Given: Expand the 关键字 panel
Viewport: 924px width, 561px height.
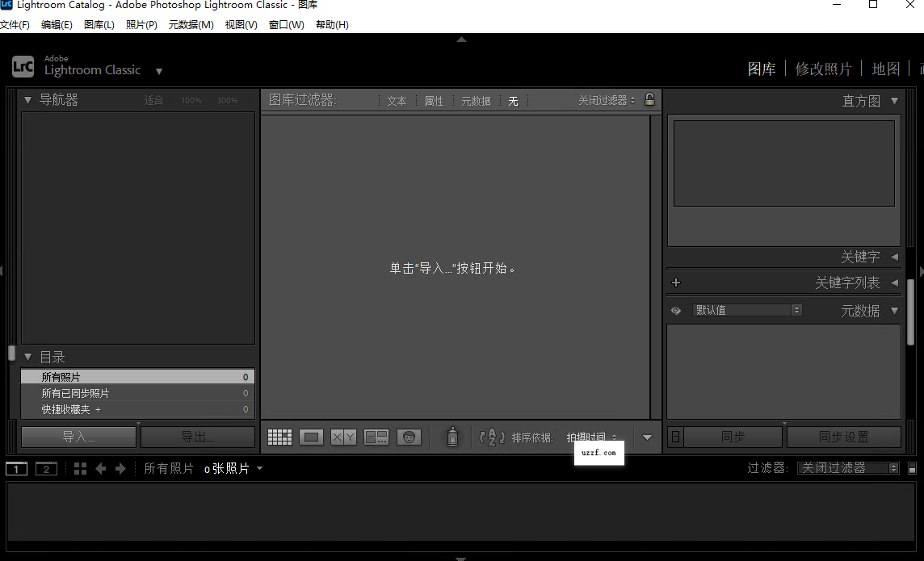Looking at the screenshot, I should 894,257.
